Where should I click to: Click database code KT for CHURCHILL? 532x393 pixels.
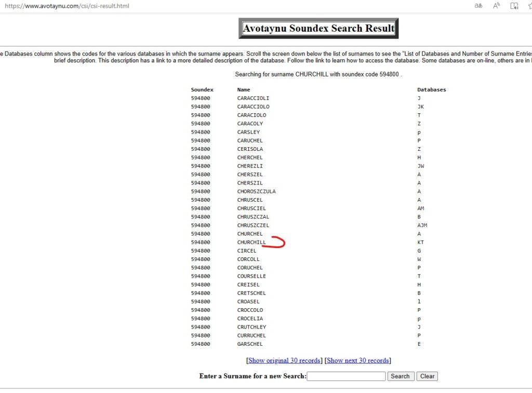pyautogui.click(x=421, y=242)
